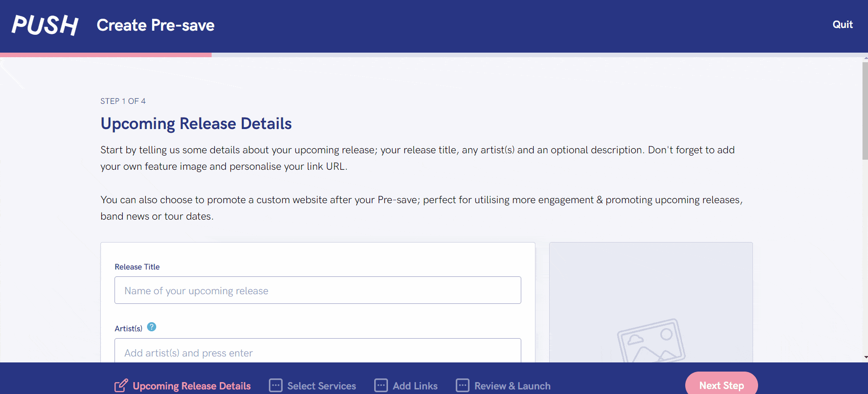Click the 'STEP 1 OF 4' text
Screen dimensions: 868x394
click(x=123, y=101)
